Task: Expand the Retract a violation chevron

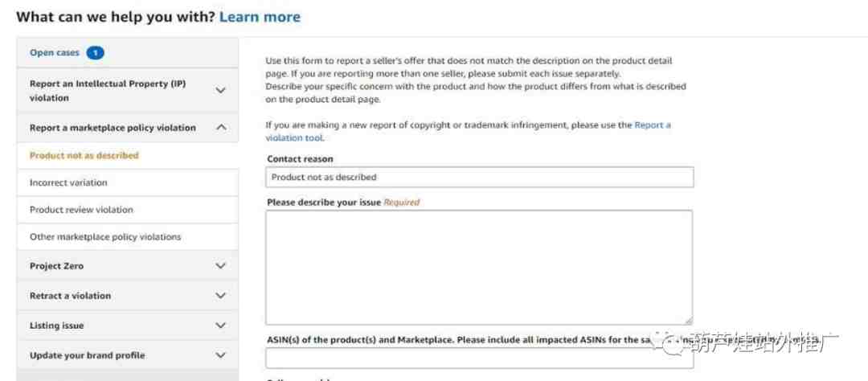Action: point(220,296)
